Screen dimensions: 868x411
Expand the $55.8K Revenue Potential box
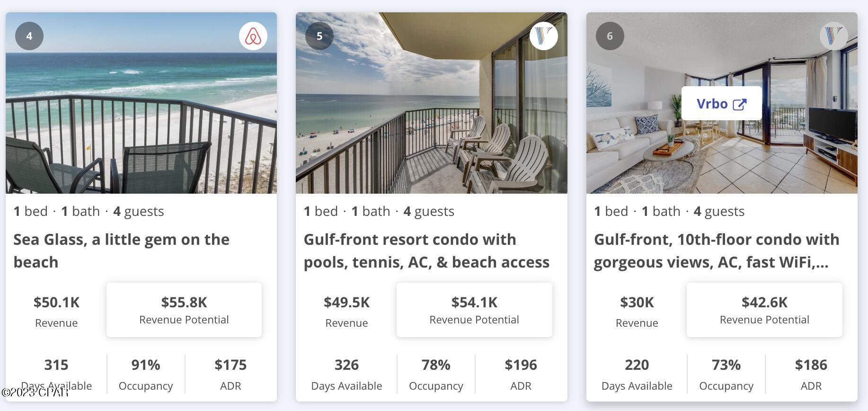(x=184, y=310)
